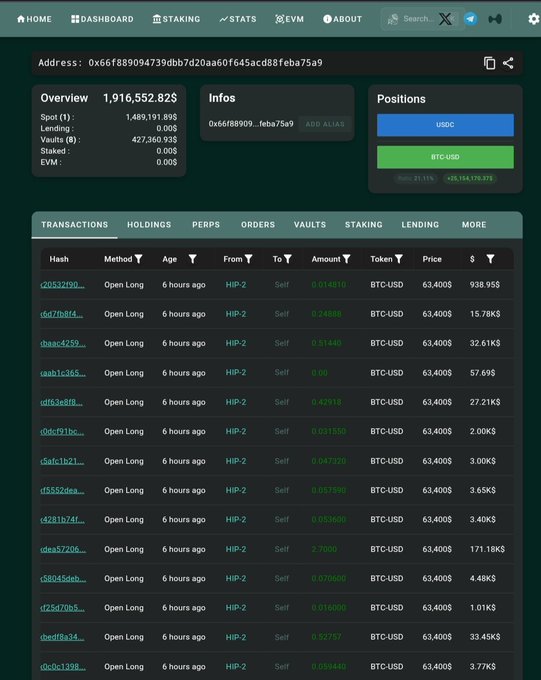Select the green BTC-USD position bar
The width and height of the screenshot is (541, 680).
(445, 157)
